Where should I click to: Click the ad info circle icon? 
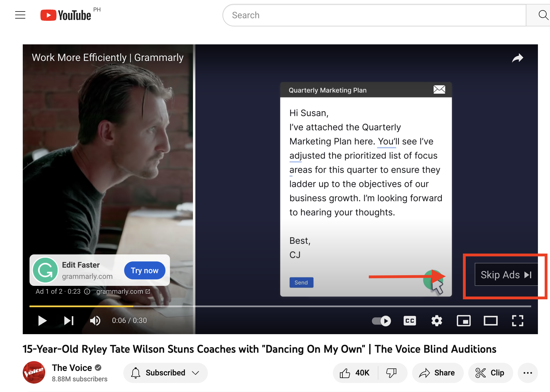point(87,291)
